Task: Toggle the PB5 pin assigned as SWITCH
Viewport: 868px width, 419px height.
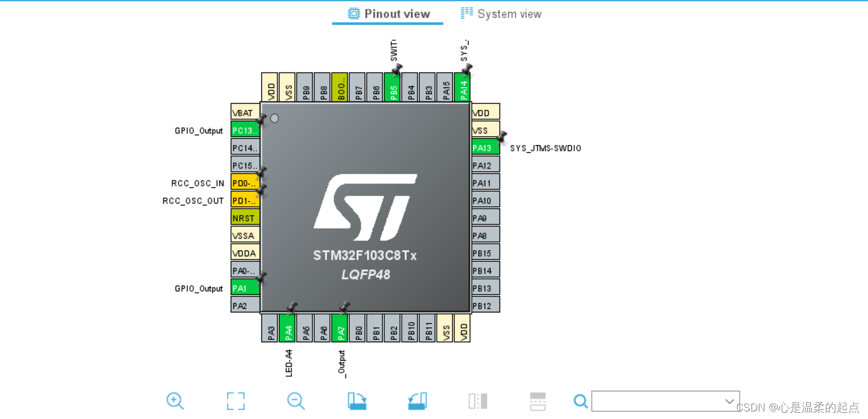Action: coord(393,86)
